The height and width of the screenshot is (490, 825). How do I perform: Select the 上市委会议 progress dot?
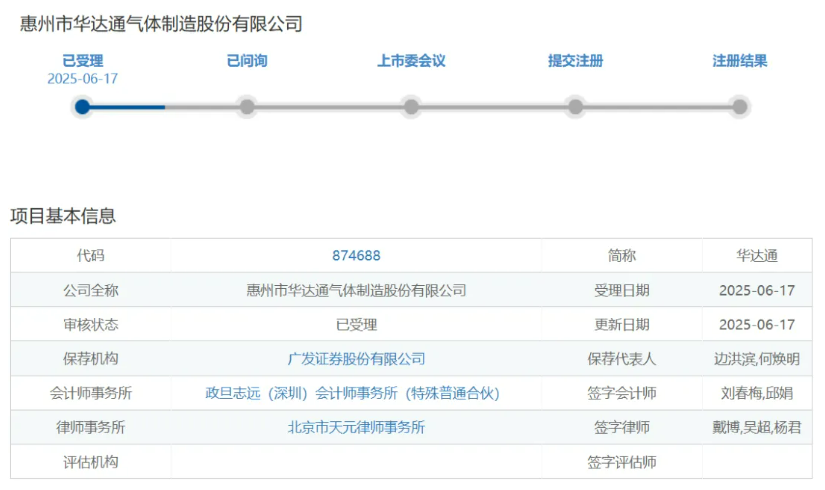(411, 107)
